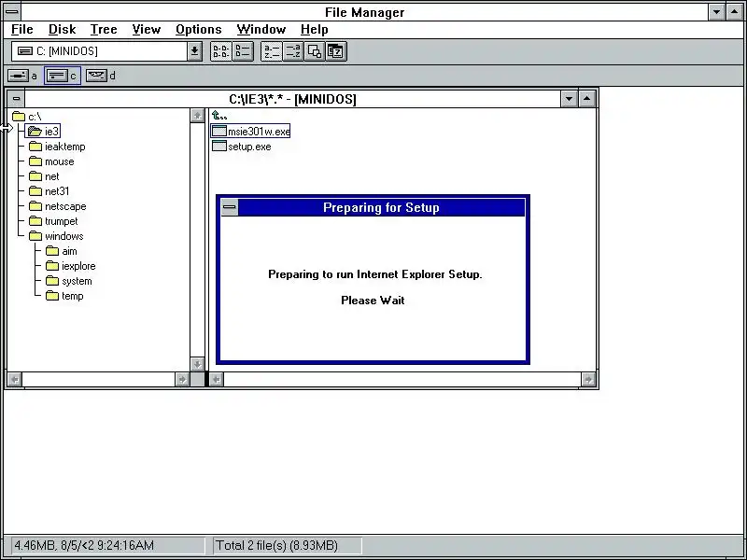Click the Preparing for Setup title bar
This screenshot has height=560, width=747.
point(381,207)
